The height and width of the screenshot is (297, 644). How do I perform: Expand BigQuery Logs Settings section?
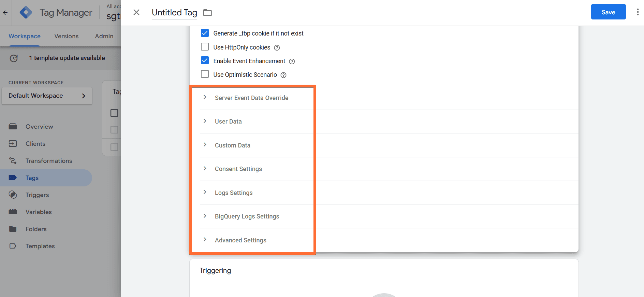click(x=247, y=216)
